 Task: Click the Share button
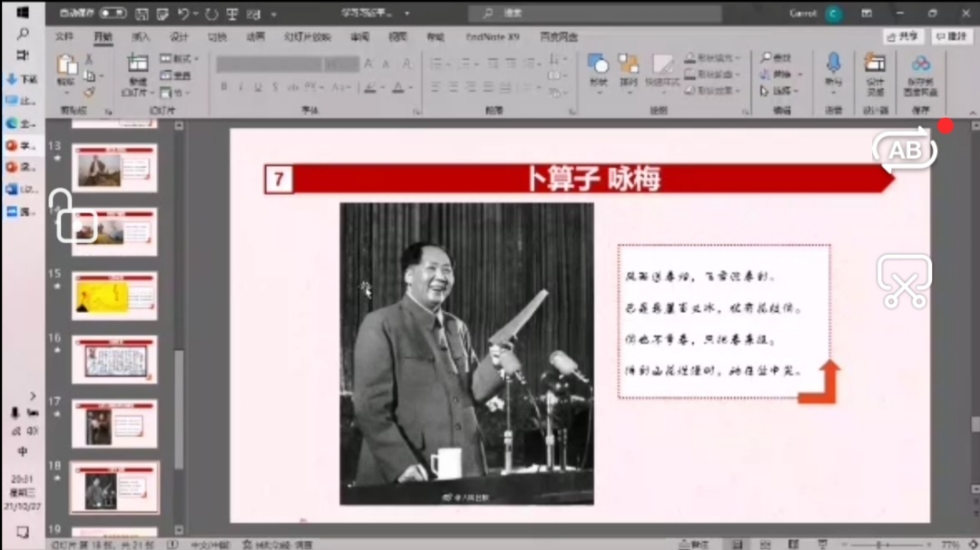903,36
